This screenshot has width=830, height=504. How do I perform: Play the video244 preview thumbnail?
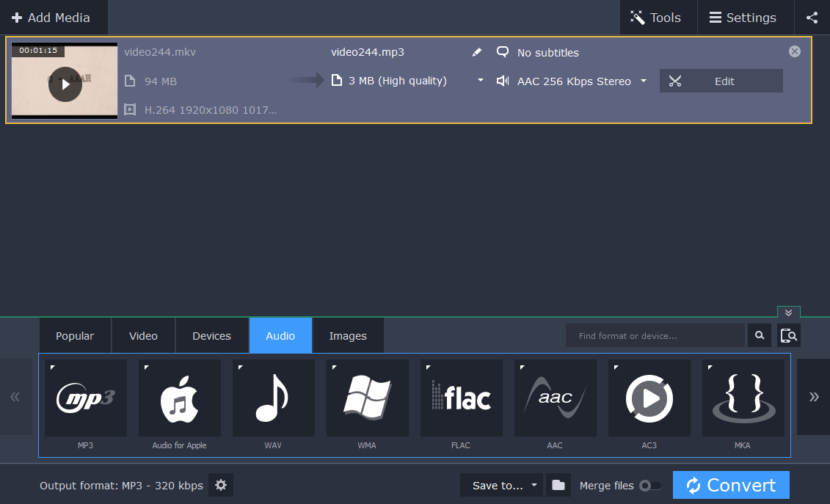click(65, 84)
